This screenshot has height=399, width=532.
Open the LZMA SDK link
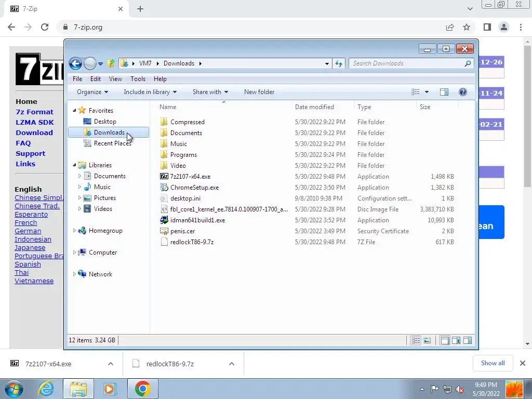pyautogui.click(x=35, y=122)
